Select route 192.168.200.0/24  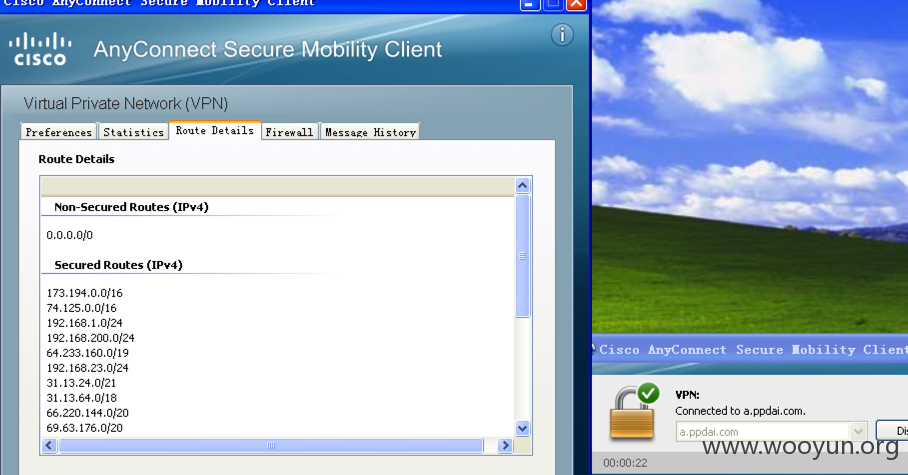(x=90, y=338)
